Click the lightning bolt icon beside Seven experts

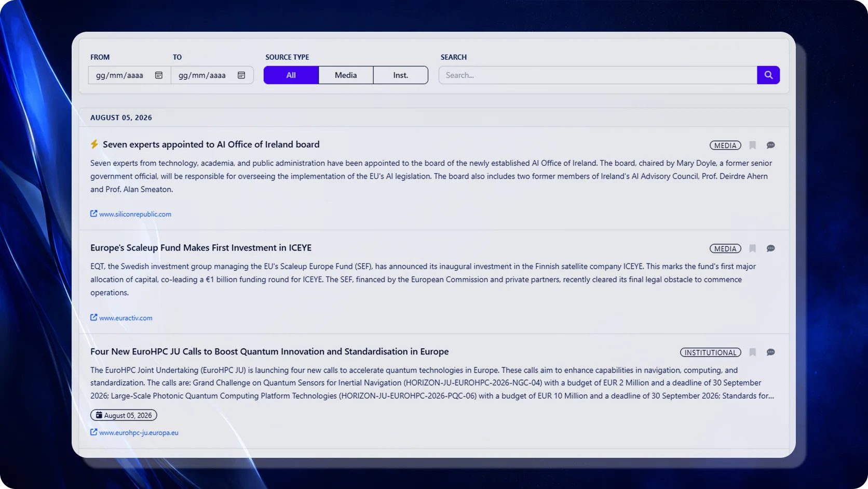(x=94, y=144)
